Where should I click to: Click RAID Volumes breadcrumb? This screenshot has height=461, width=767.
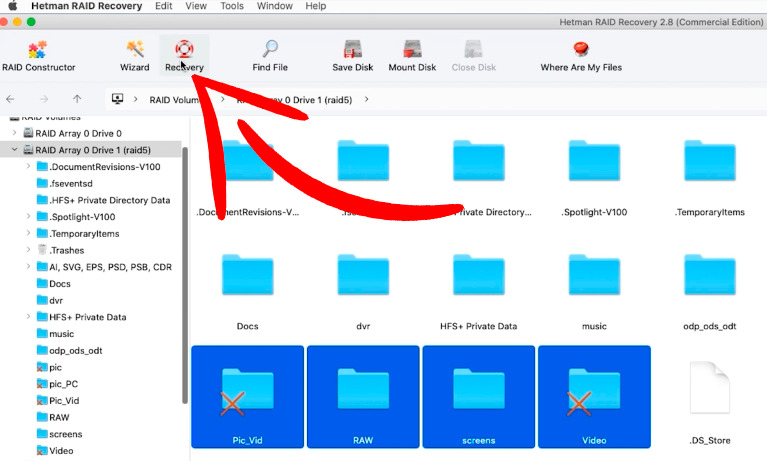(176, 100)
